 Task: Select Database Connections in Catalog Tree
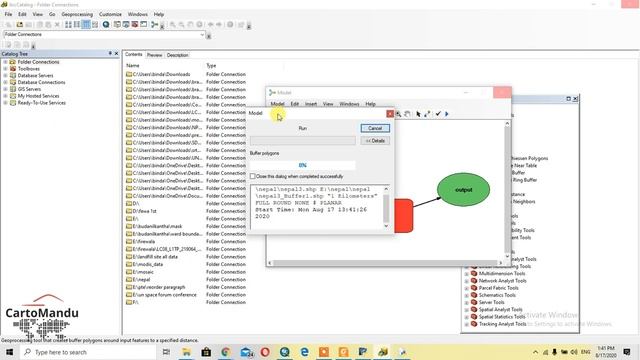[x=41, y=82]
